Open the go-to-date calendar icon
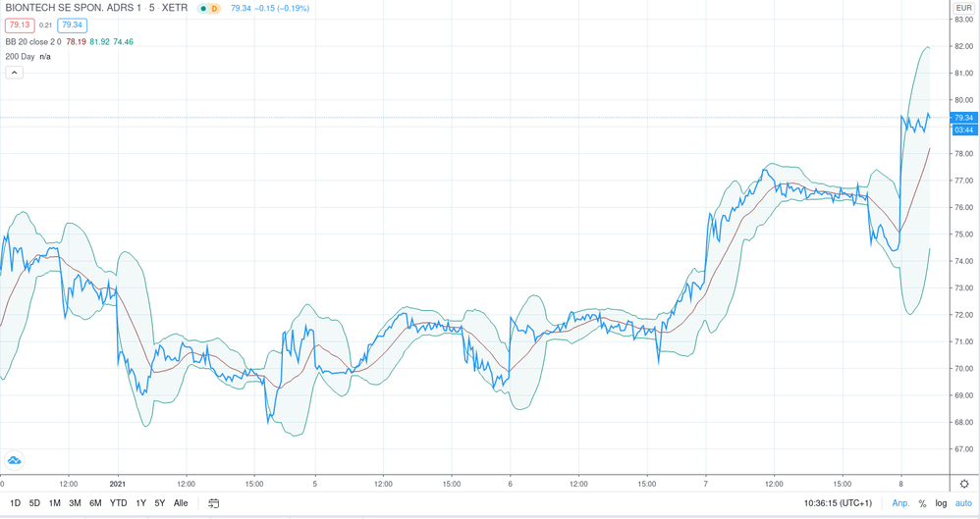980x519 pixels. [x=213, y=503]
